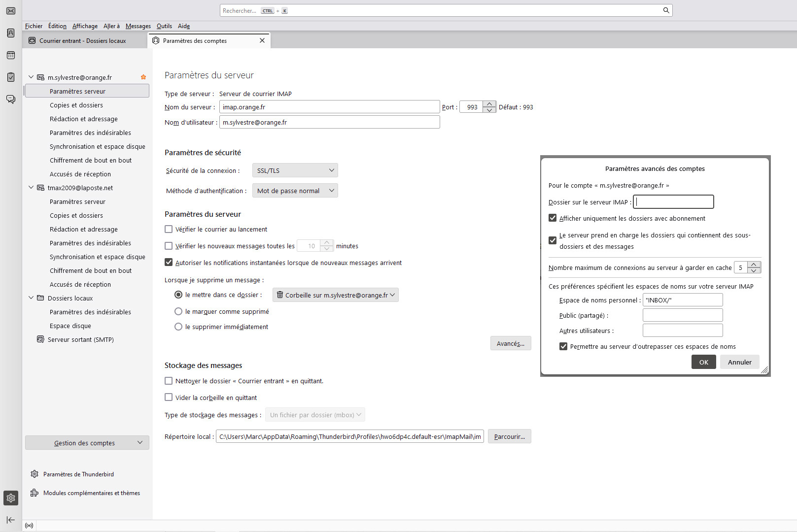
Task: Toggle server supports subfolders checkbox
Action: click(553, 240)
